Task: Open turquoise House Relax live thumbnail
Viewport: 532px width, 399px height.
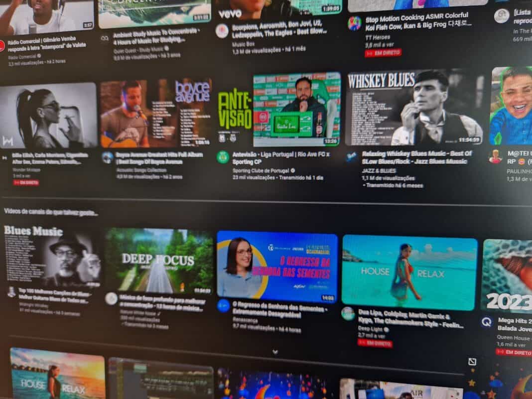Action: point(409,272)
